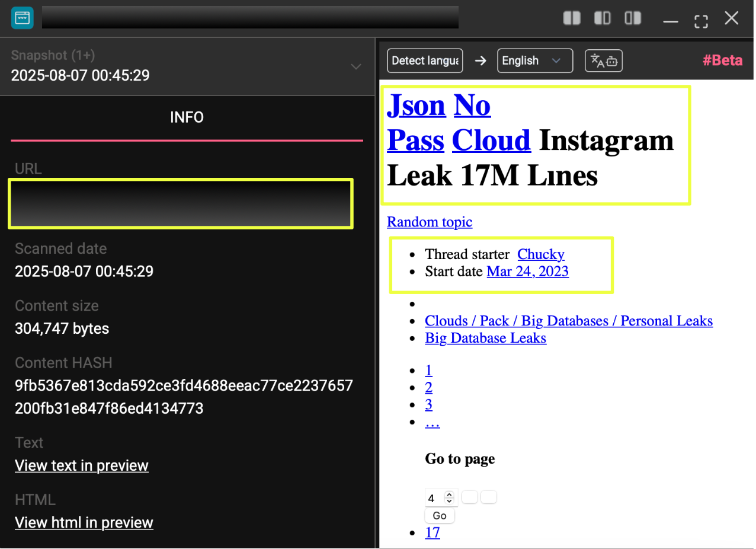Go to page 17 link
Image resolution: width=756 pixels, height=549 pixels.
[x=433, y=532]
